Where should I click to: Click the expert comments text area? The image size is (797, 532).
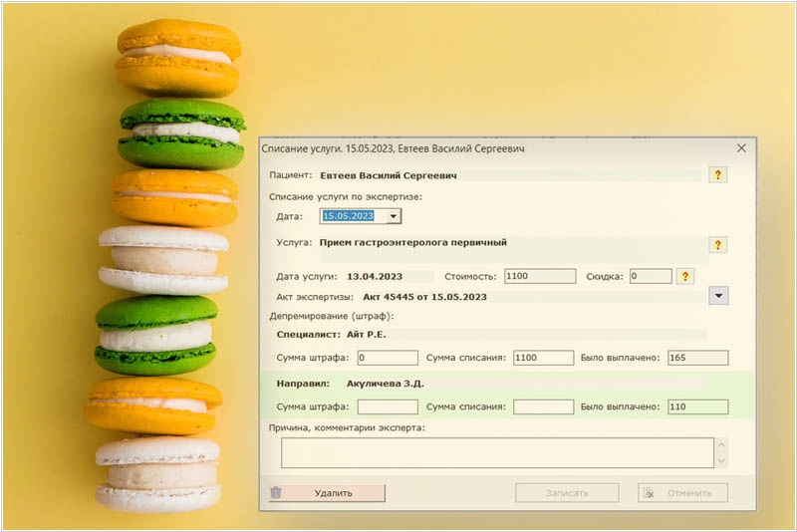[497, 452]
